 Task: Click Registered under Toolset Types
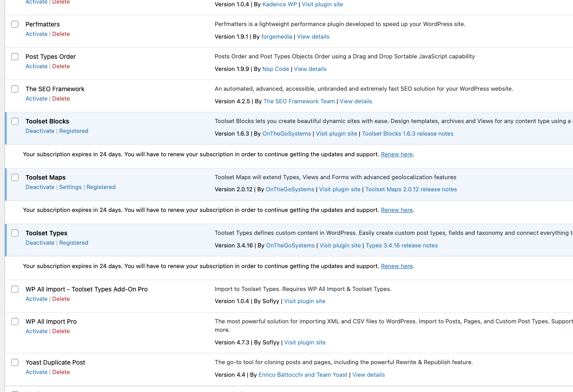tap(74, 243)
